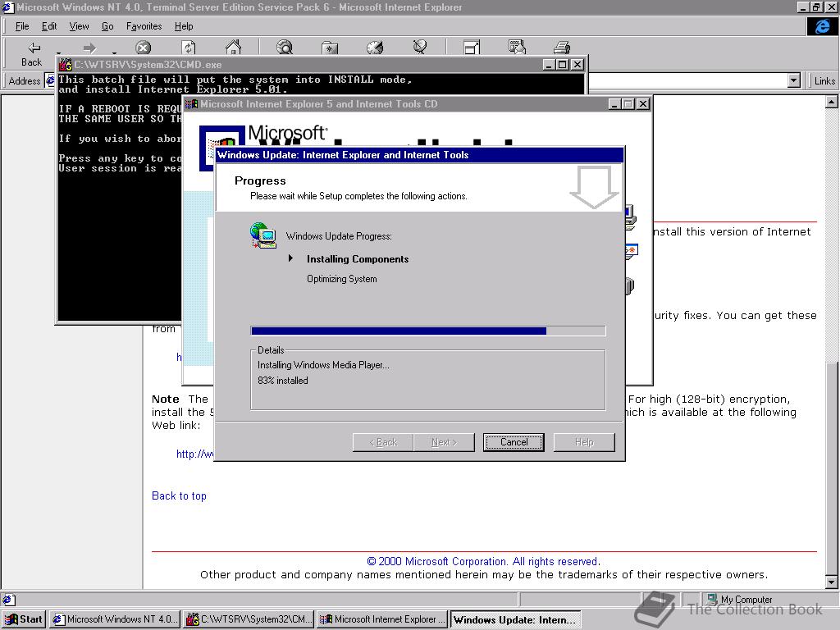This screenshot has width=840, height=630.
Task: Click 'Installing Windows Media Player...' detail text
Action: click(x=323, y=365)
